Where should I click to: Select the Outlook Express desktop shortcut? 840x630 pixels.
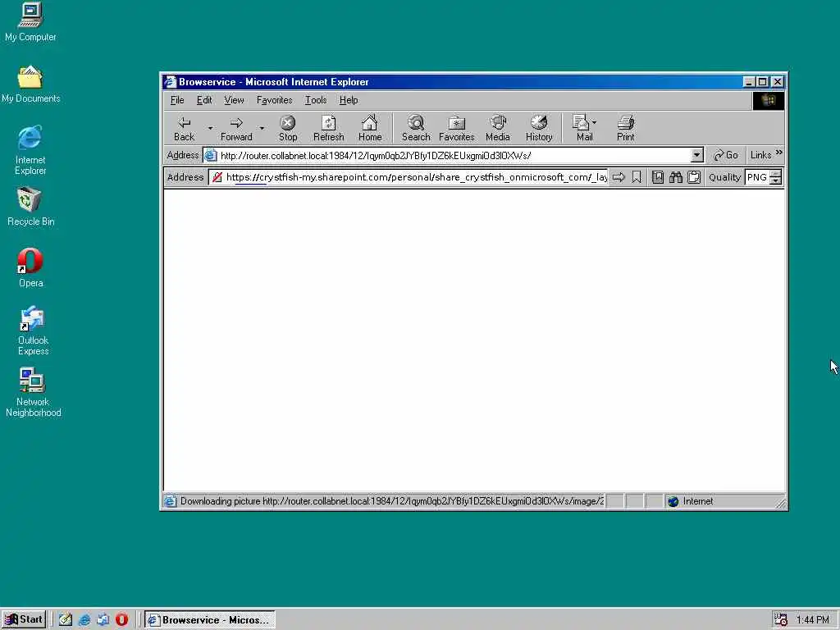coord(33,331)
